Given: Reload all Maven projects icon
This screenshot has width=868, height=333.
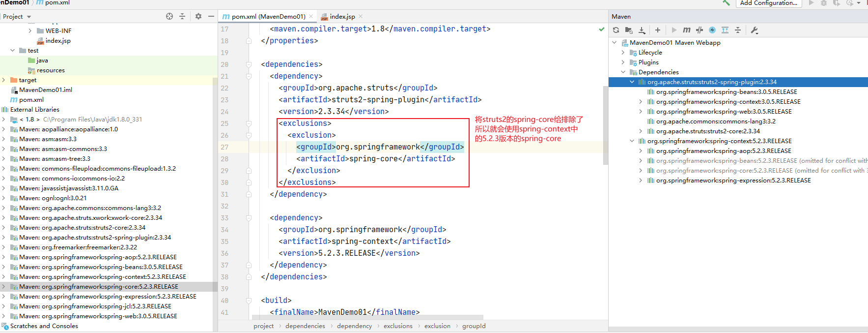Looking at the screenshot, I should coord(616,30).
